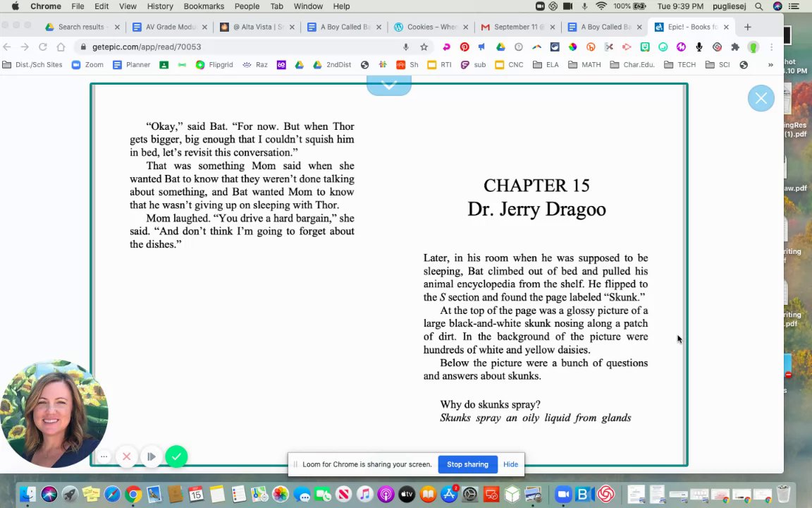The height and width of the screenshot is (508, 812).
Task: Expand the SCI bookmark folder
Action: pos(718,65)
